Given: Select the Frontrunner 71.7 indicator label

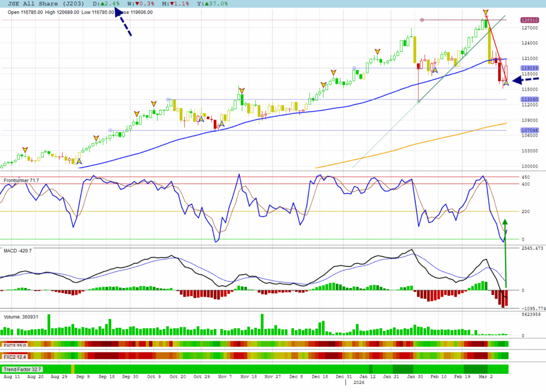Looking at the screenshot, I should point(22,181).
